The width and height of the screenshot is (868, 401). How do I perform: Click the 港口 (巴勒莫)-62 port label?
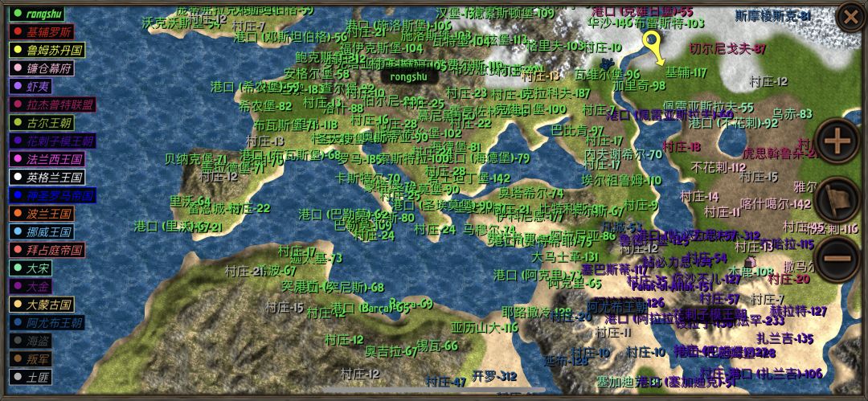(343, 215)
